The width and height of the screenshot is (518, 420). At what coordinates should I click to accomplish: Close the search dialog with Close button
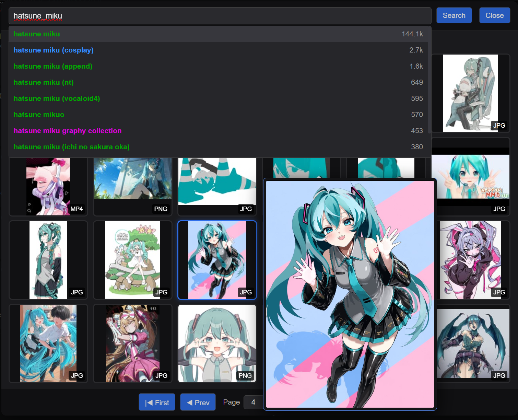pos(494,15)
